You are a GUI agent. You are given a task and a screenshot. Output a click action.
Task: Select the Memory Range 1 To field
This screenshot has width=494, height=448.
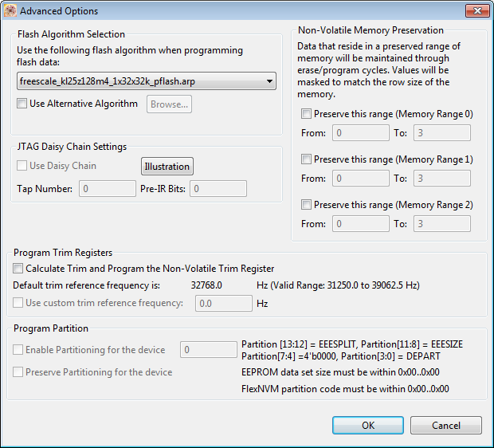442,179
